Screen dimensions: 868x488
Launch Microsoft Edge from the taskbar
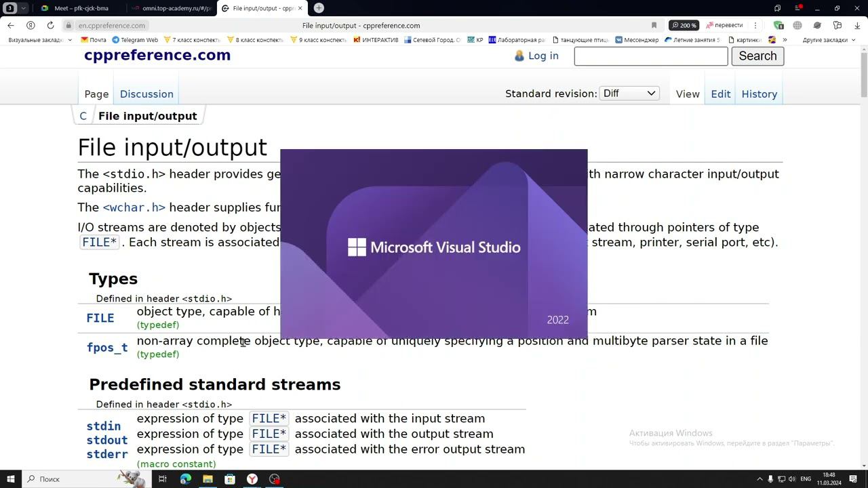[x=185, y=479]
